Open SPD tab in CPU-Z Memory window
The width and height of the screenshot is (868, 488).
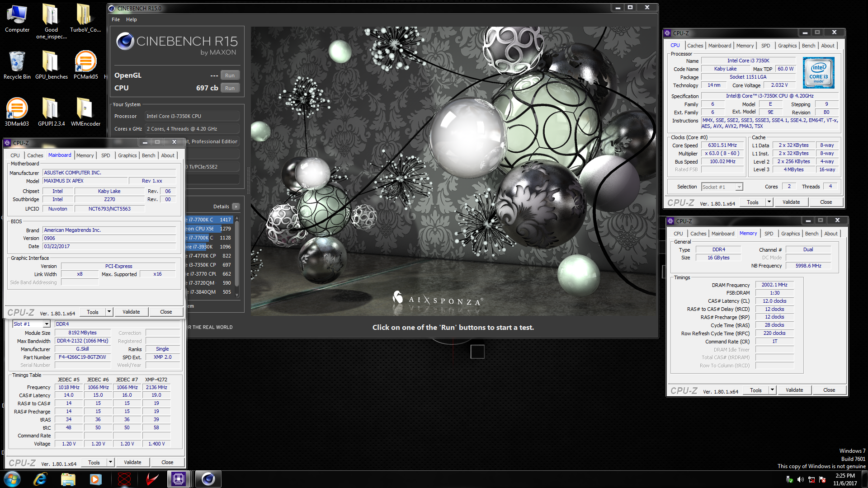point(769,234)
